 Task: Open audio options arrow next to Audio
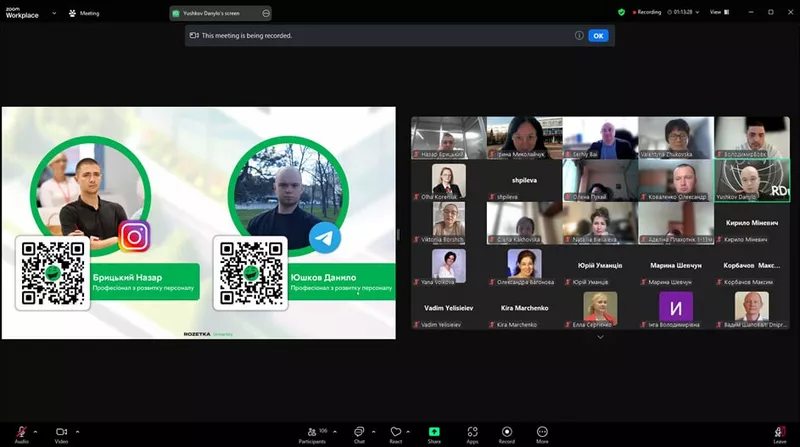pos(35,432)
